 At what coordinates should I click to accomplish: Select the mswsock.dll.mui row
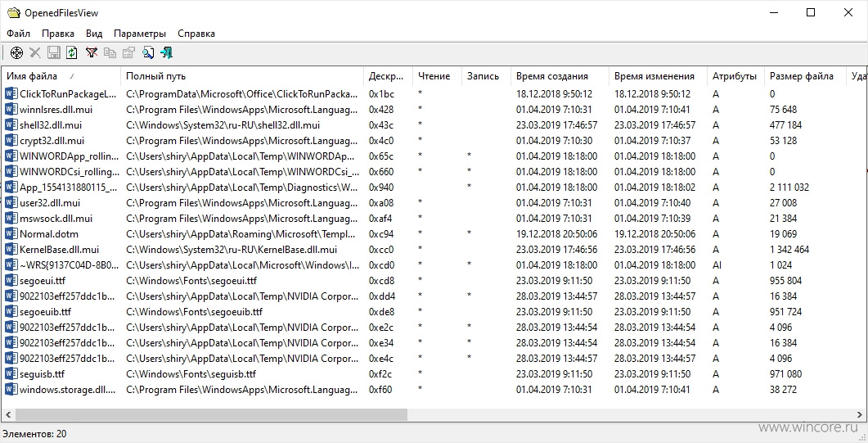434,218
